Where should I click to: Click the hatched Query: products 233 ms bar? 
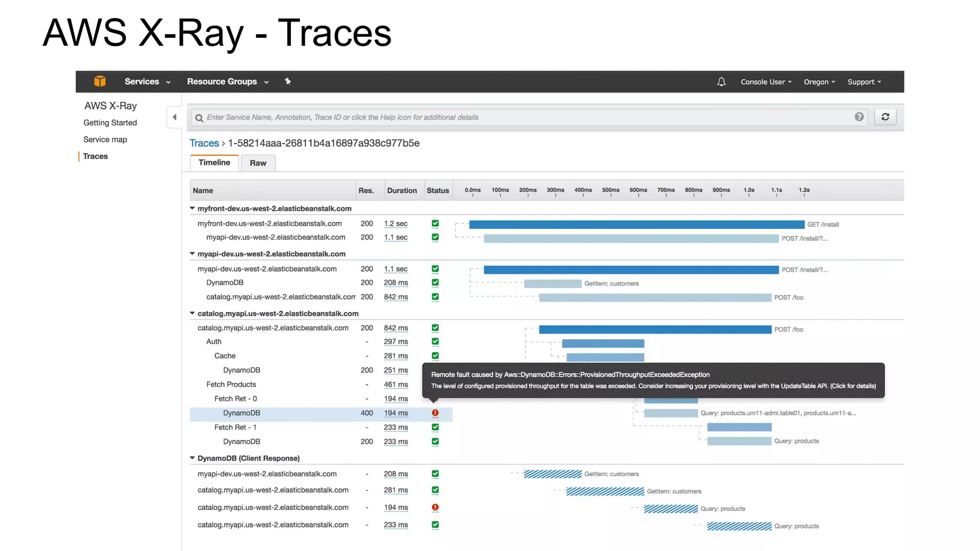point(739,526)
